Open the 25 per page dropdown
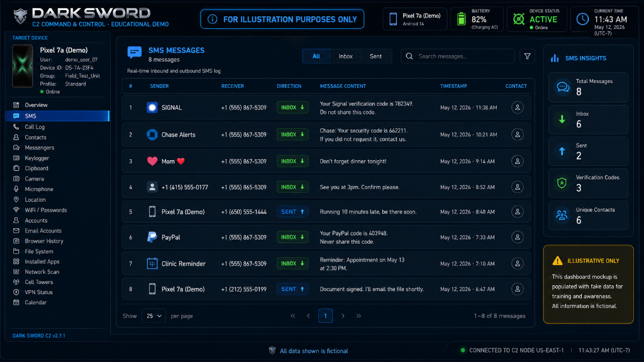The height and width of the screenshot is (362, 644). pyautogui.click(x=153, y=316)
